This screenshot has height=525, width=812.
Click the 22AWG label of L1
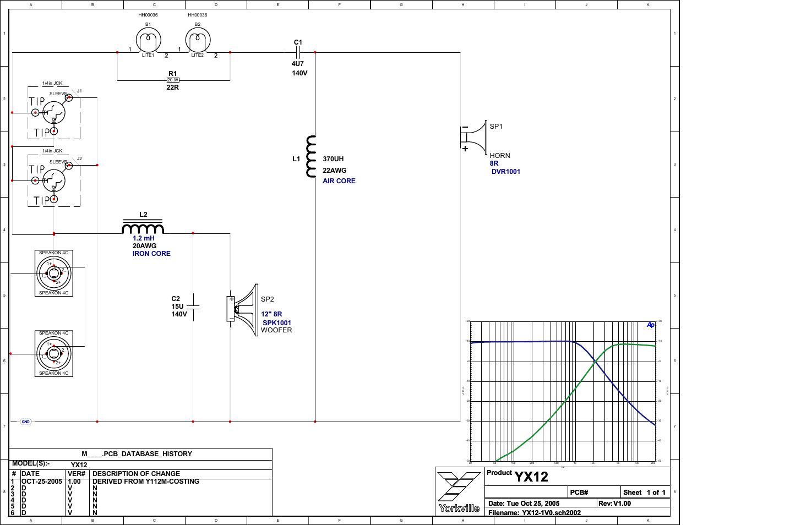[335, 171]
